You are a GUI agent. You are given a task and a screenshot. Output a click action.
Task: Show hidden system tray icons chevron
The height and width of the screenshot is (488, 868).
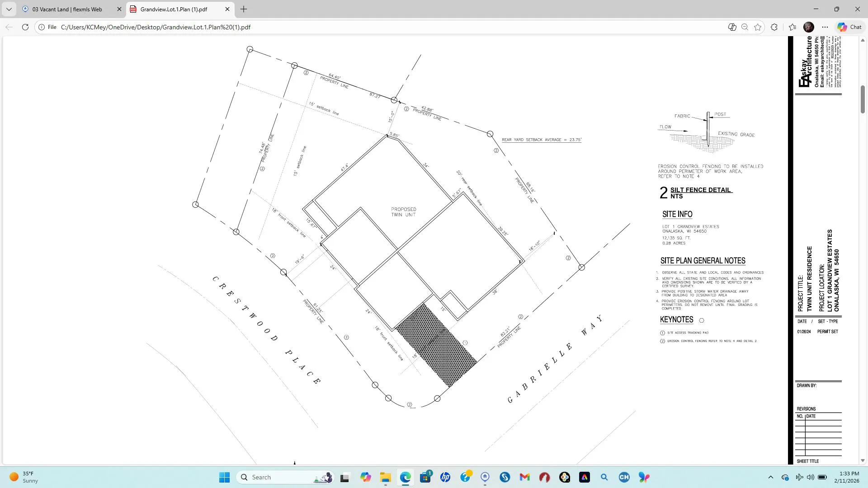tap(770, 477)
